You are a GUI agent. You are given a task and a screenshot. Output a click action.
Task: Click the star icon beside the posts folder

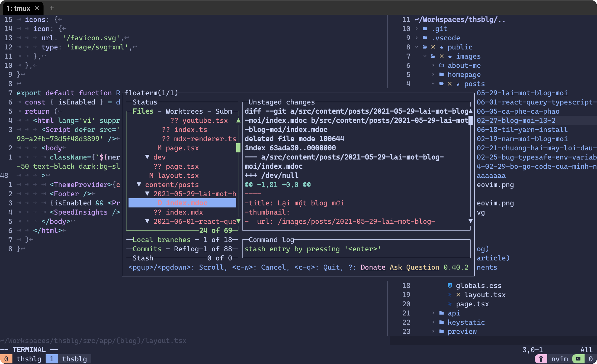coord(458,84)
